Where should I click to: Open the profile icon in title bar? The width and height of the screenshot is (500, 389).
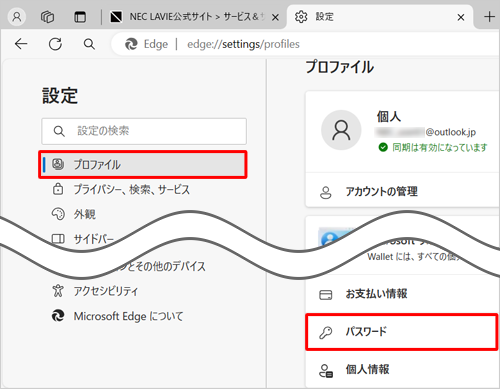pos(17,17)
